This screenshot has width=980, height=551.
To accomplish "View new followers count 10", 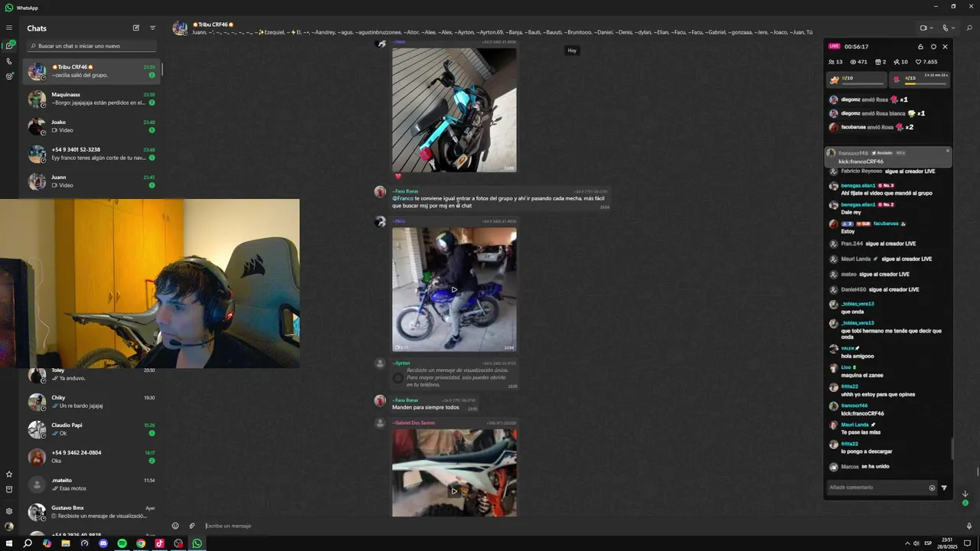I will tap(900, 62).
